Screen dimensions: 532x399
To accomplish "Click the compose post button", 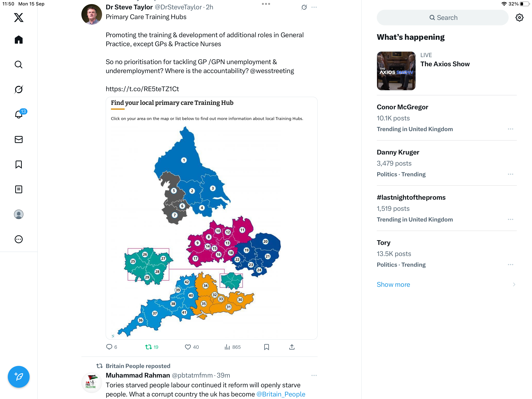I will (18, 377).
